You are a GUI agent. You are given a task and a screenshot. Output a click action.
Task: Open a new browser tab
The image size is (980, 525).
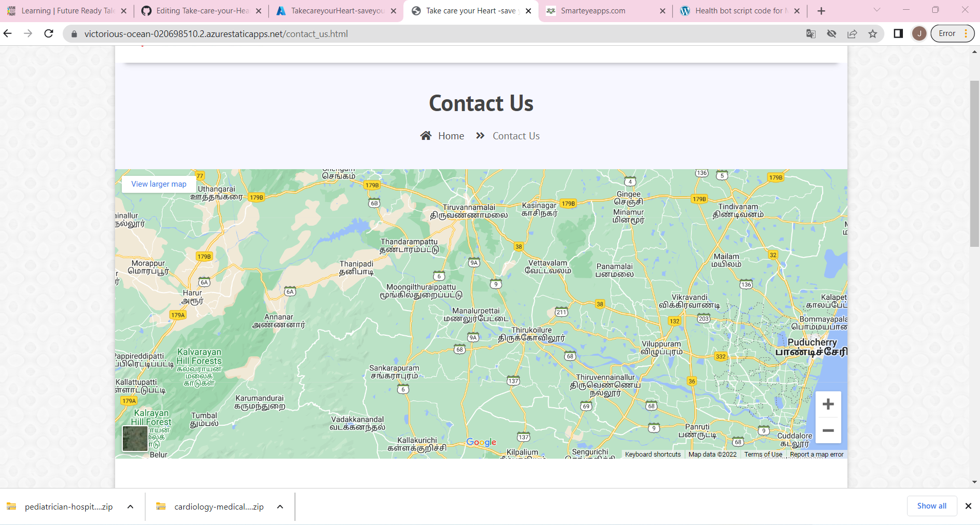click(x=821, y=11)
